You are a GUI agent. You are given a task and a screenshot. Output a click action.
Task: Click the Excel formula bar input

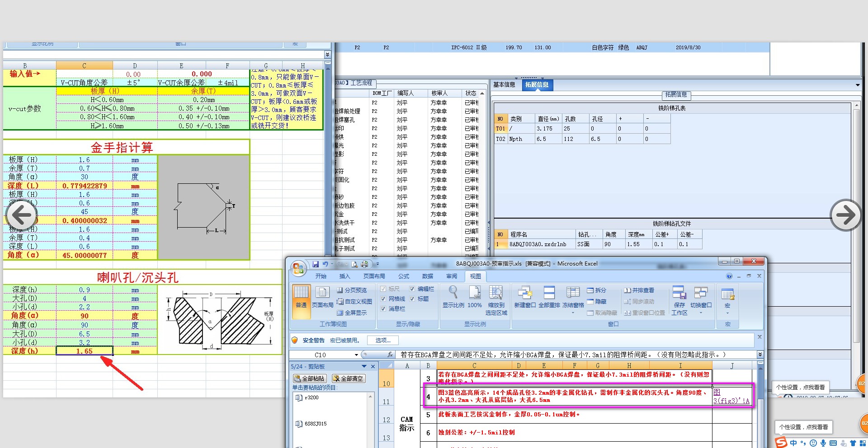coord(577,355)
